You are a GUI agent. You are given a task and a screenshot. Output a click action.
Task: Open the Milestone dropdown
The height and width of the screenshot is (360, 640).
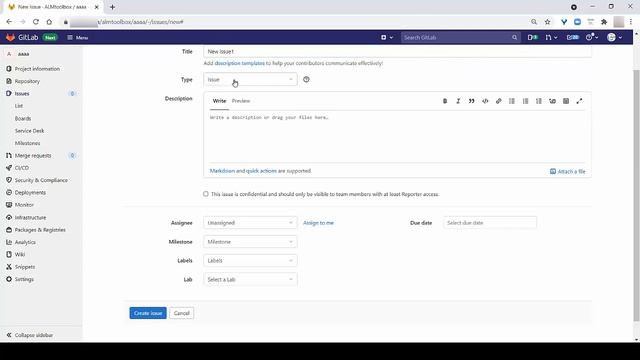pos(250,242)
